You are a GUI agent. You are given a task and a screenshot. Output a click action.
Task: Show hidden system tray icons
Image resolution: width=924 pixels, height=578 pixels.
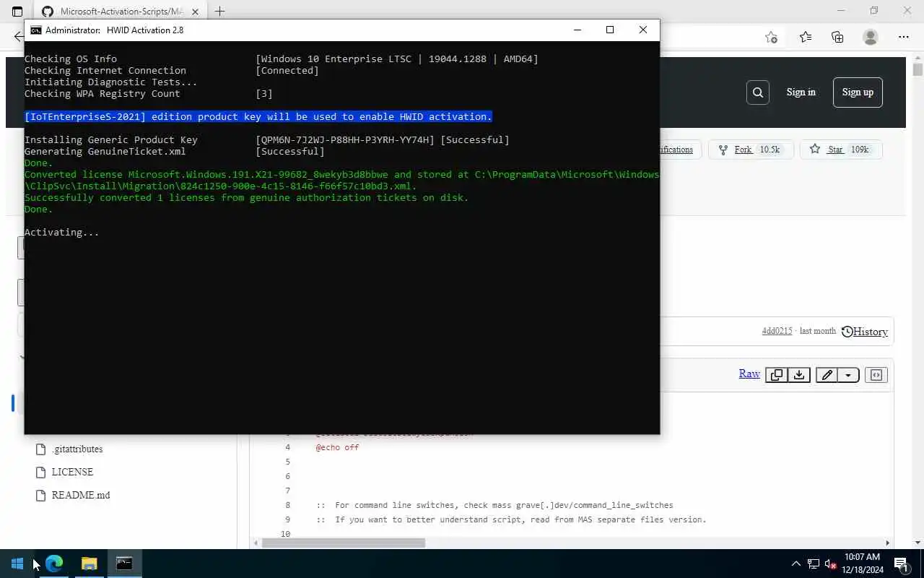[796, 564]
